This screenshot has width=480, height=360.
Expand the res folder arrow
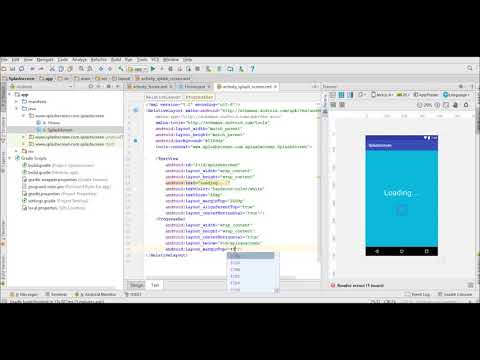pyautogui.click(x=16, y=151)
